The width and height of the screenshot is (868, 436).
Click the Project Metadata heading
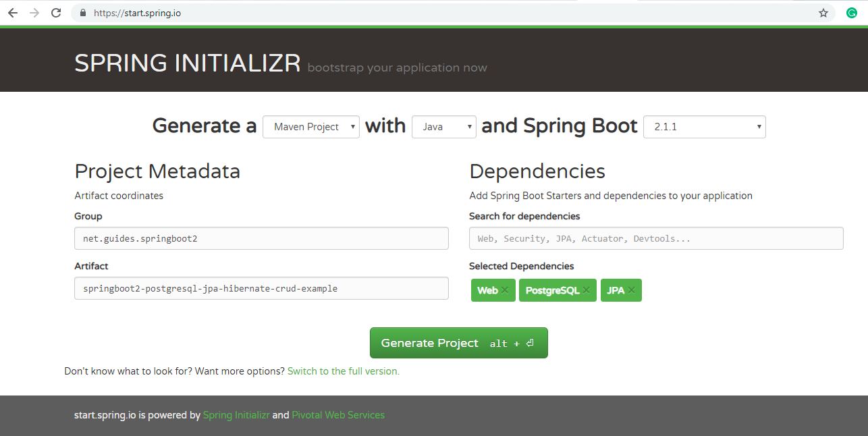tap(157, 171)
